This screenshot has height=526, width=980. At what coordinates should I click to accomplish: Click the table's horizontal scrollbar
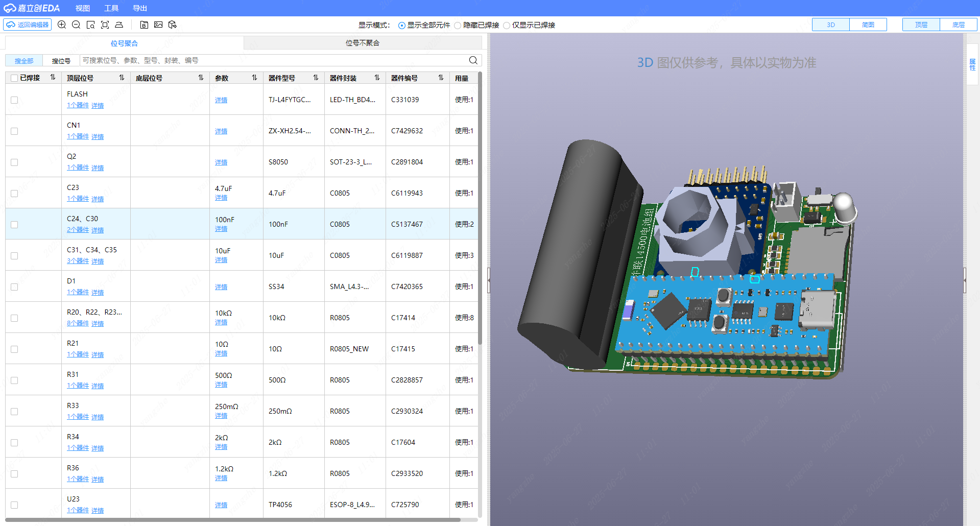click(x=233, y=520)
